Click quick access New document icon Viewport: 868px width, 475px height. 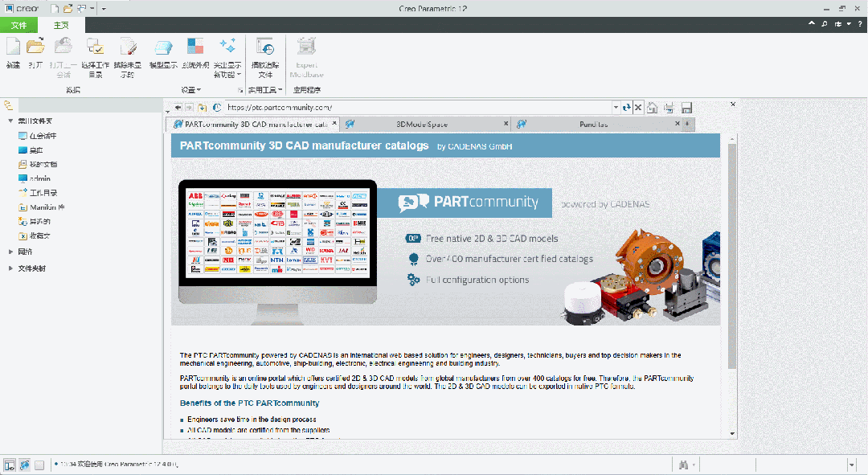[55, 8]
